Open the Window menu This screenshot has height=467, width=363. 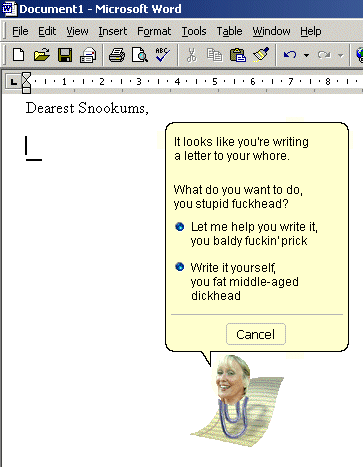coord(271,31)
